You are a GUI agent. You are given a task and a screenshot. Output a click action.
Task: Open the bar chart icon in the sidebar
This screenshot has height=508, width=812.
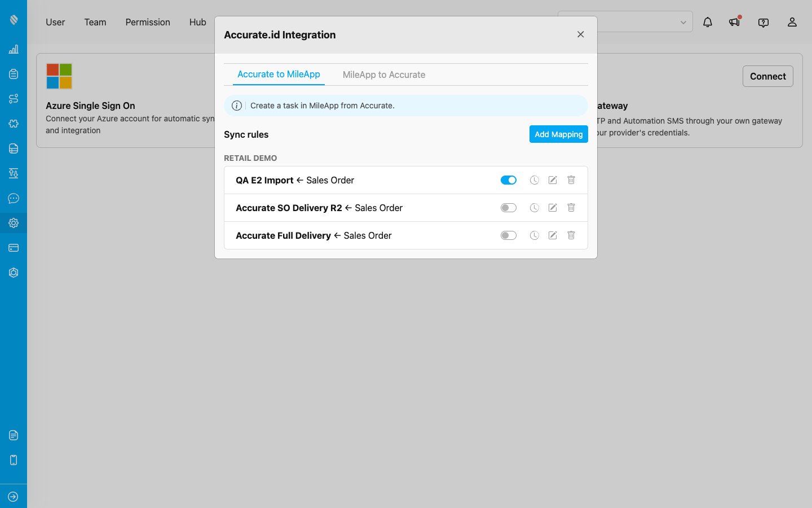[14, 49]
